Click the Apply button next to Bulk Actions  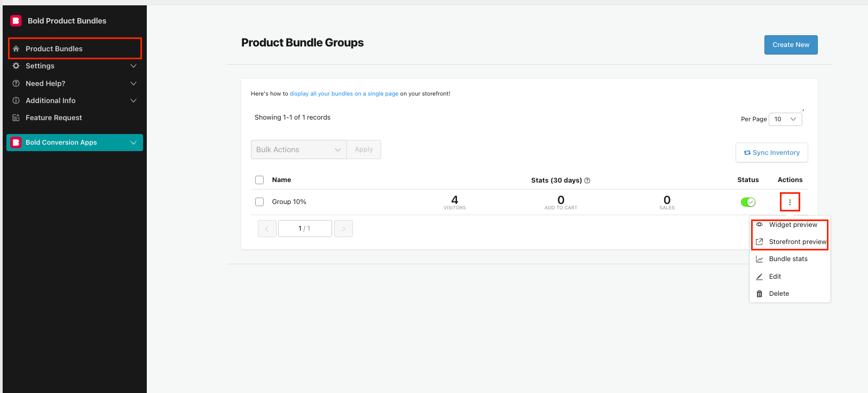364,150
